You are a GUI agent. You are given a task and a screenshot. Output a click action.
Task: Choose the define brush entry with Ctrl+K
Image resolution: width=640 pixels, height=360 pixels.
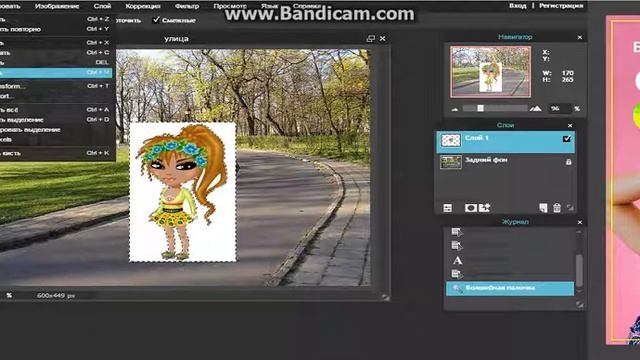pyautogui.click(x=56, y=153)
